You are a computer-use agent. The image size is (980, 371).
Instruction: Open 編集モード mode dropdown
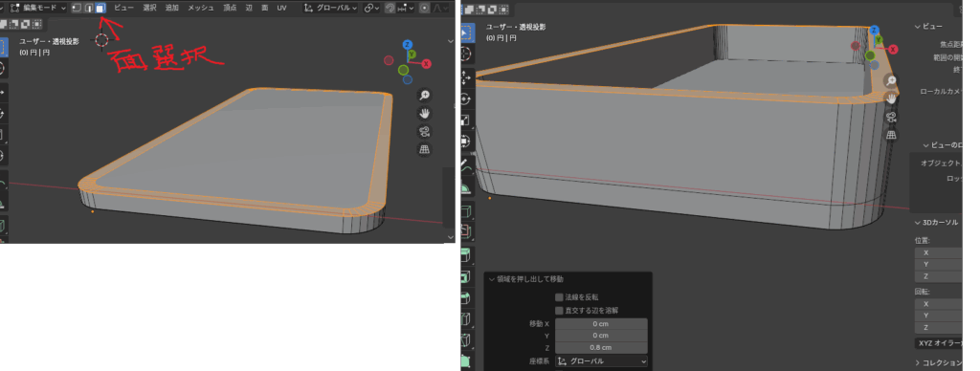(x=38, y=8)
